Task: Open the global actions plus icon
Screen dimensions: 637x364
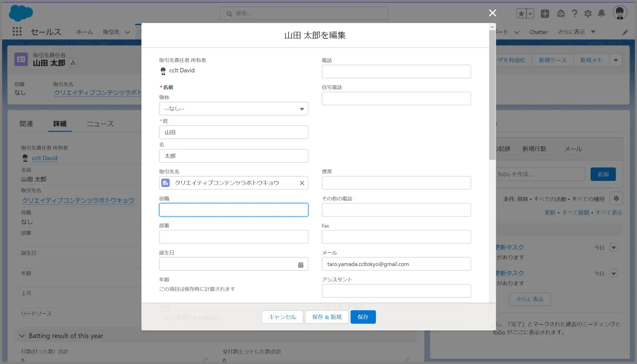Action: click(545, 14)
